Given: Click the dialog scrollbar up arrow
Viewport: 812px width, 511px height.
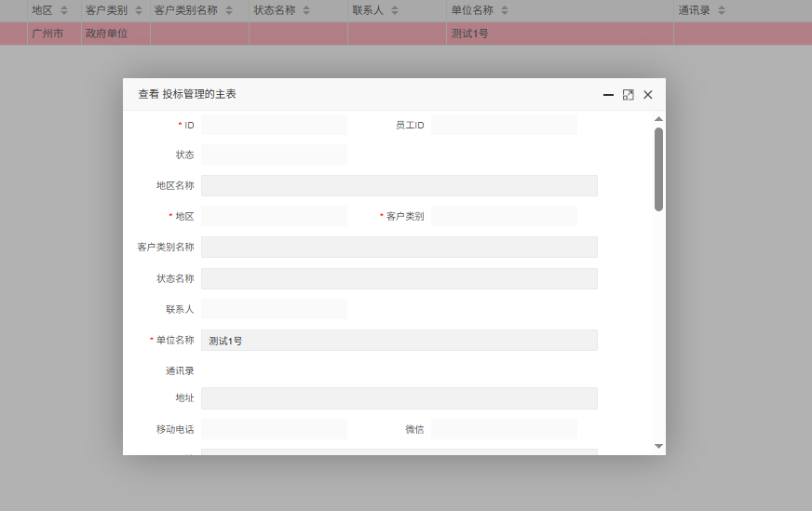Looking at the screenshot, I should tap(658, 119).
